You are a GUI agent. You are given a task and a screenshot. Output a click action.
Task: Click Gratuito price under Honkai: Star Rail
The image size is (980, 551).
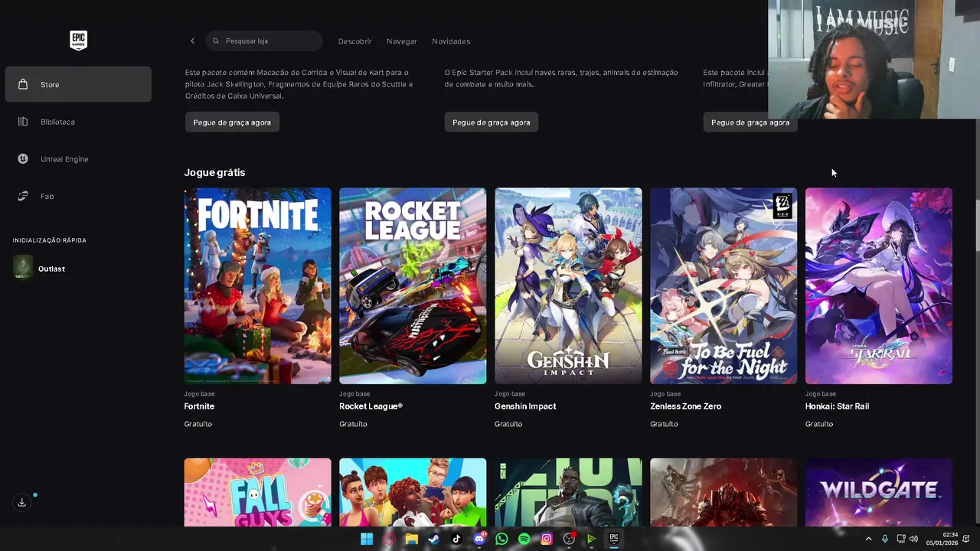[x=819, y=424]
